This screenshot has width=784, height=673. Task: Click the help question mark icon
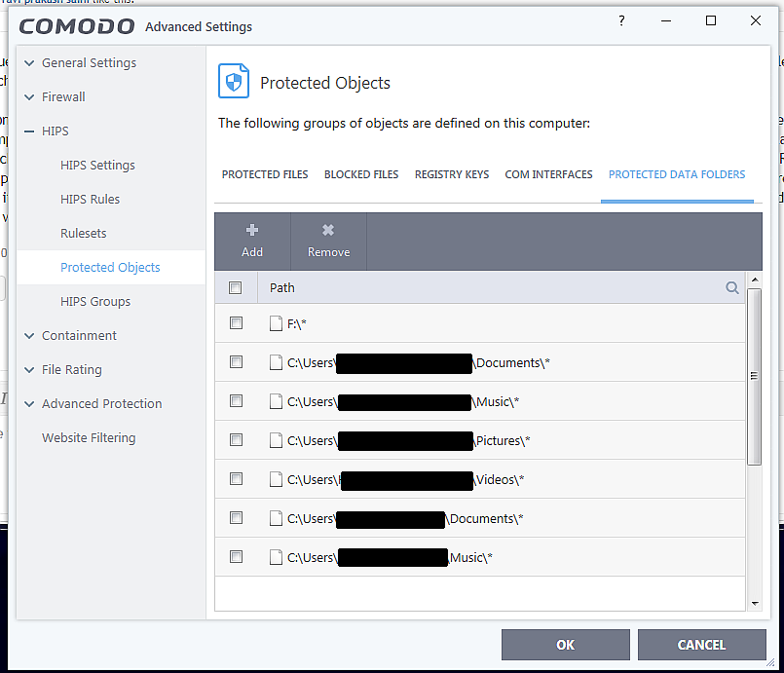click(x=621, y=21)
